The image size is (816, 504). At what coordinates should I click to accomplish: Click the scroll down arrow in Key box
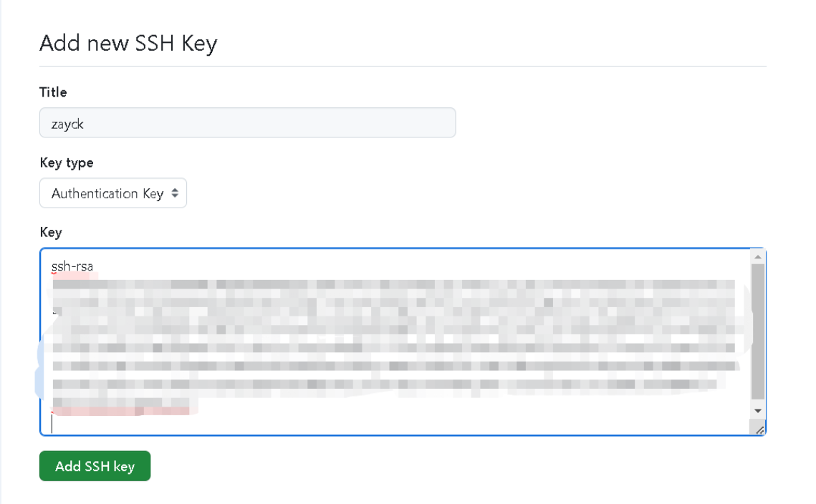pos(758,411)
